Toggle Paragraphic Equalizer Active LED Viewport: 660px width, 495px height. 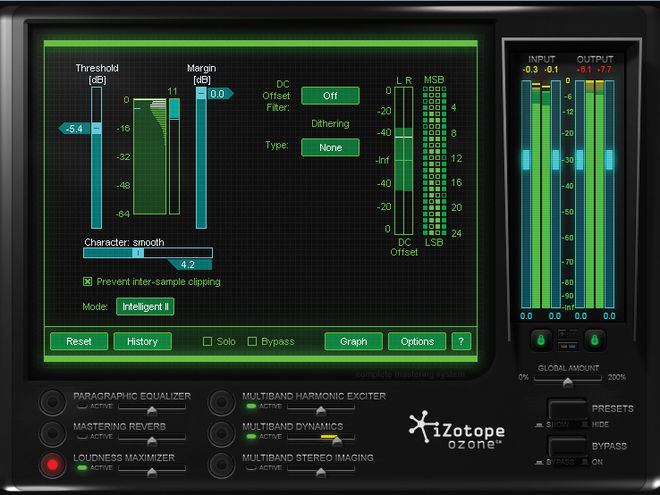pyautogui.click(x=82, y=406)
